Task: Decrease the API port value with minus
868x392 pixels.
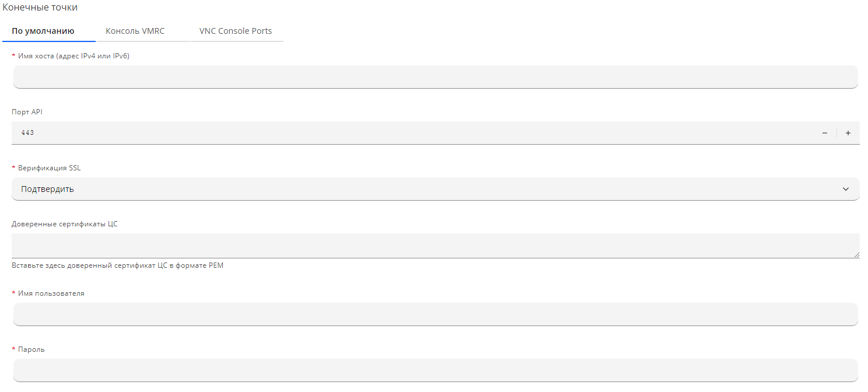Action: click(x=825, y=133)
